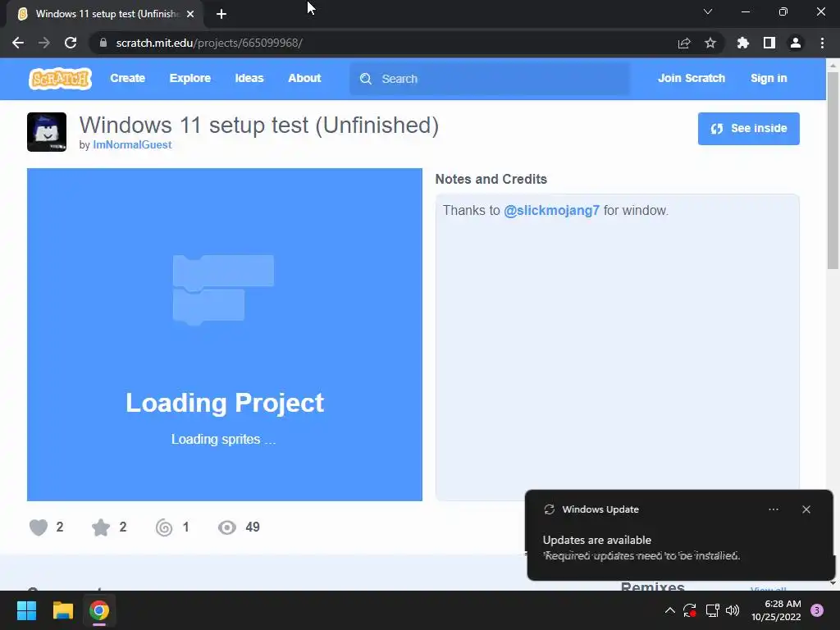Click the Sign in link
The image size is (840, 630).
(x=769, y=78)
